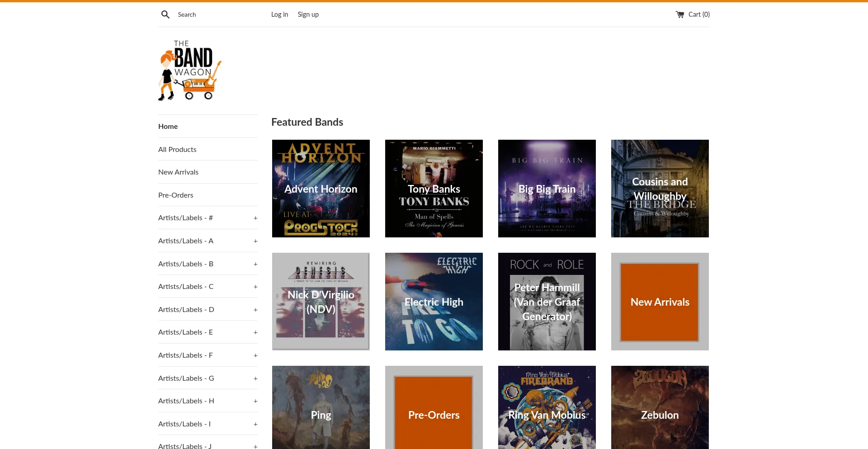Type in the Search field
The image size is (868, 449).
212,14
